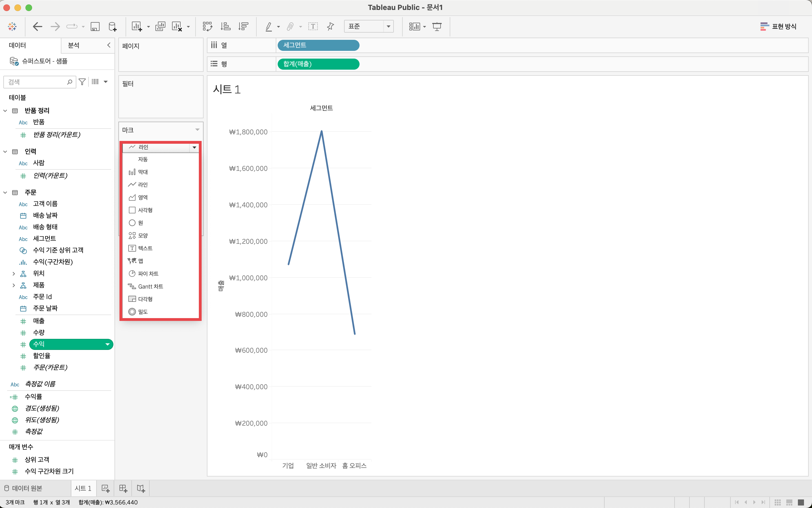Toggle show mark labels icon
Screen dimensions: 812x508
click(313, 26)
